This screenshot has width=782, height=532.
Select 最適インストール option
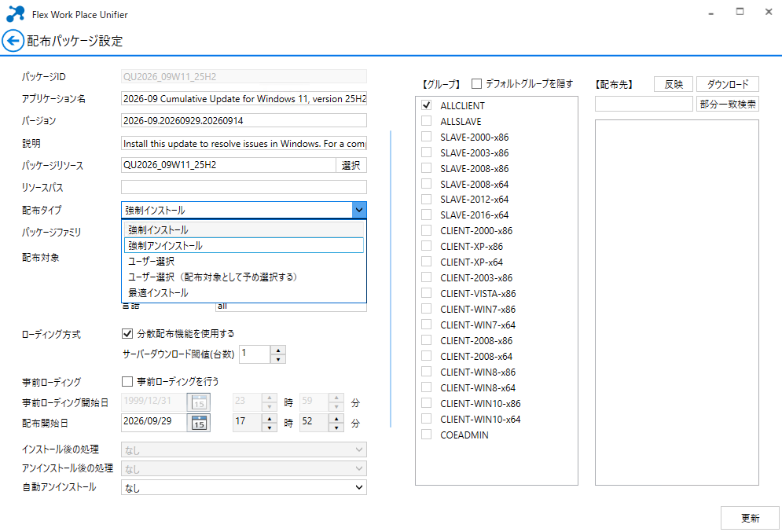pyautogui.click(x=244, y=292)
